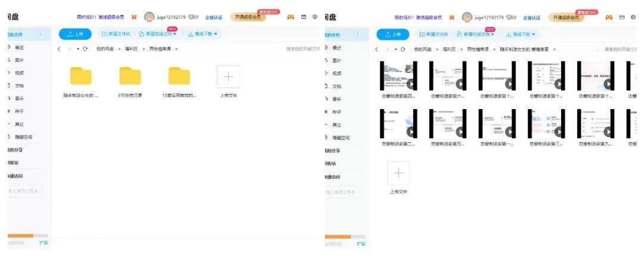Click the common folder input in folder window sidebar

pos(24,191)
